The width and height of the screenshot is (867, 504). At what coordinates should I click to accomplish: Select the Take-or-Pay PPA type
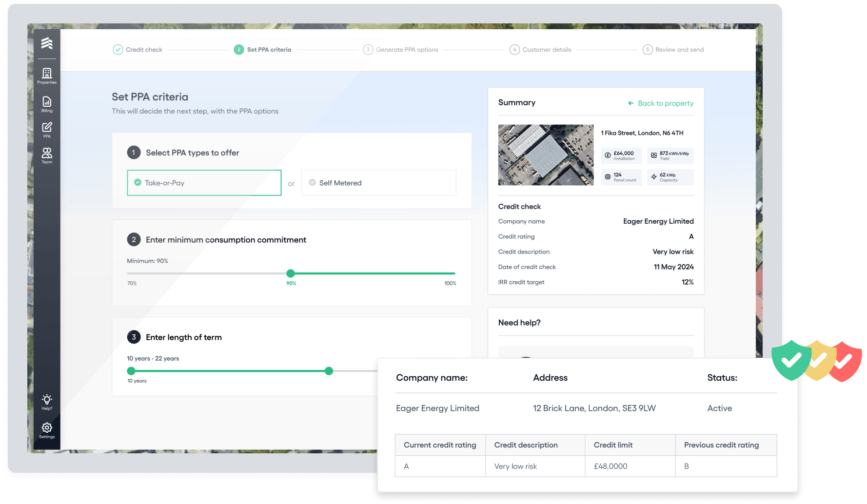pyautogui.click(x=204, y=183)
